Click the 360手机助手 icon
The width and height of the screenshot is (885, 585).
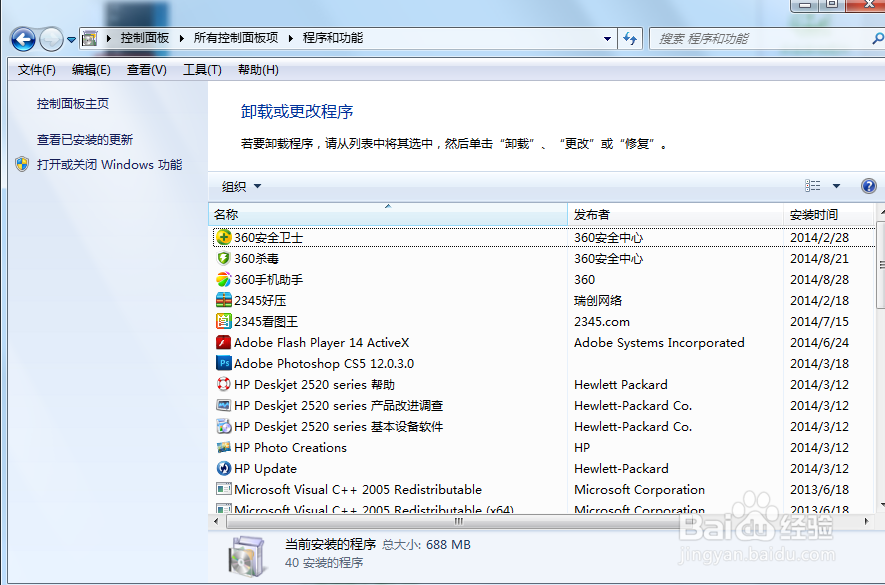[x=224, y=279]
